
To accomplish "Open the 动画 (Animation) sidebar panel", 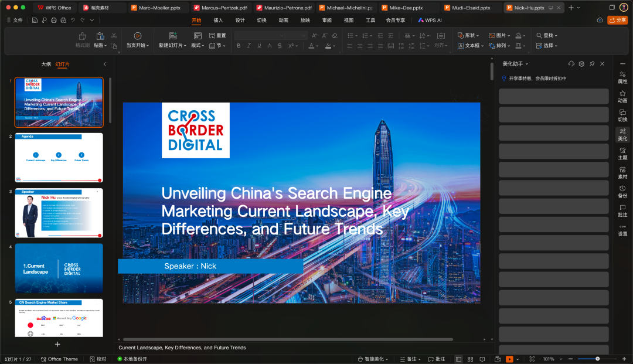I will [x=622, y=97].
